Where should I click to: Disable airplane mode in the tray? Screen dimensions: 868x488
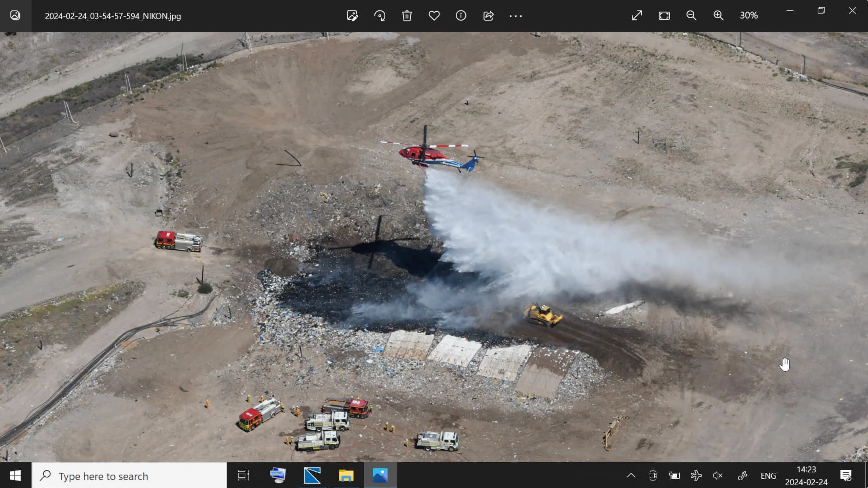(696, 476)
